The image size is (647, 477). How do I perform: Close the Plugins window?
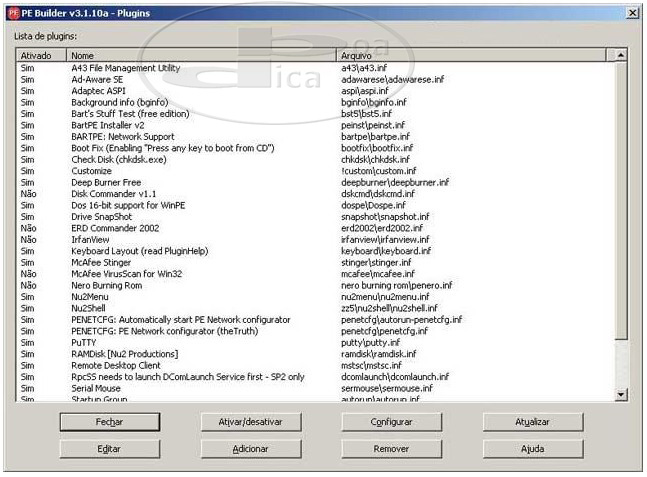pyautogui.click(x=632, y=11)
